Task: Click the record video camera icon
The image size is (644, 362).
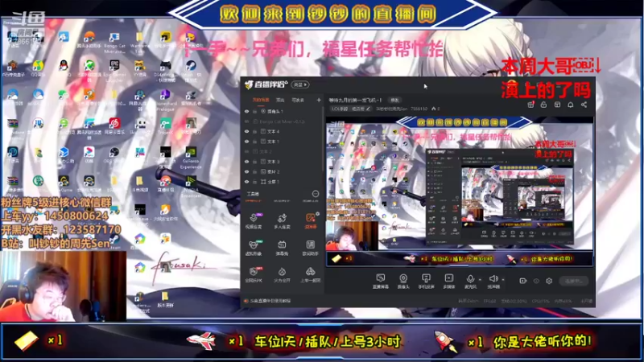Action: pos(522,281)
